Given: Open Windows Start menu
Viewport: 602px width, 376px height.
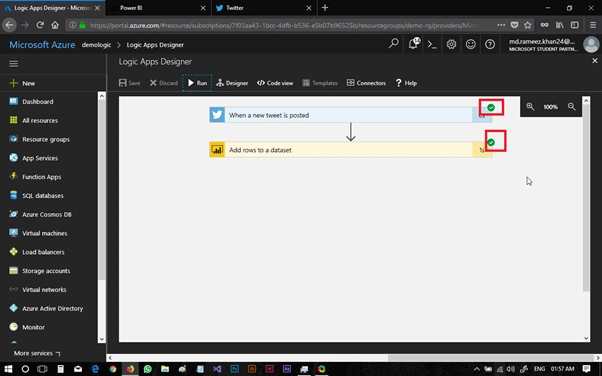Looking at the screenshot, I should pyautogui.click(x=8, y=369).
